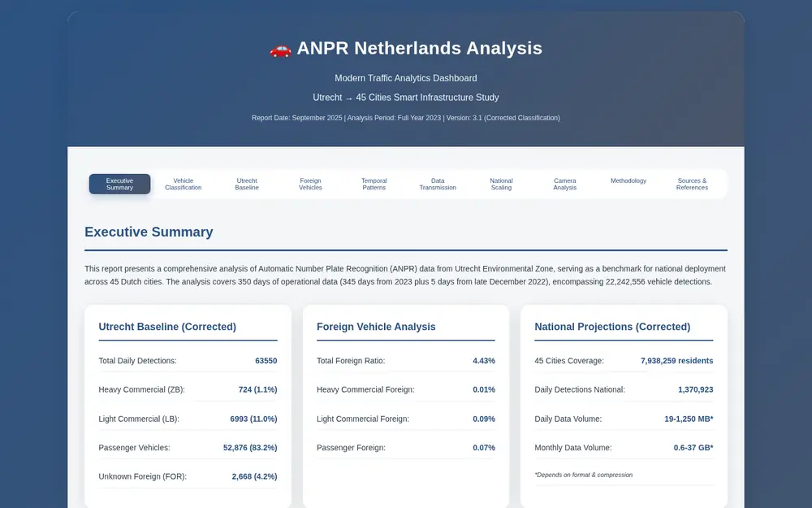Click the Monthly Data Volume label

point(572,447)
